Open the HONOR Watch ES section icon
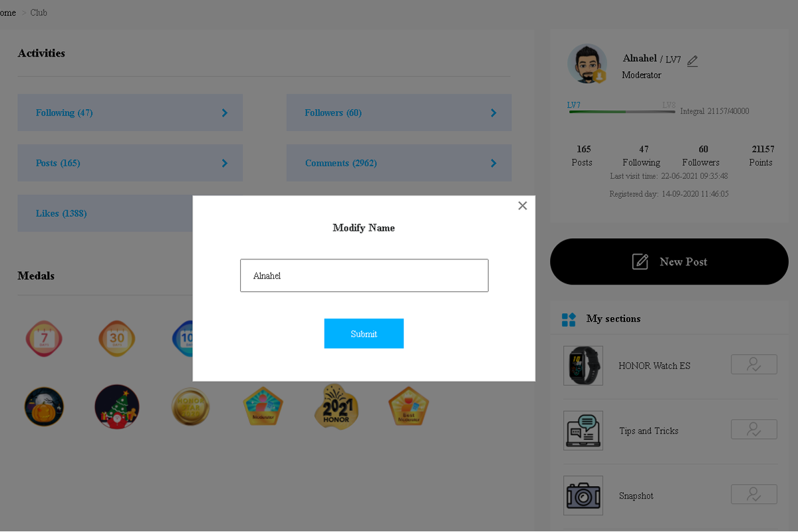This screenshot has width=798, height=532. point(583,366)
